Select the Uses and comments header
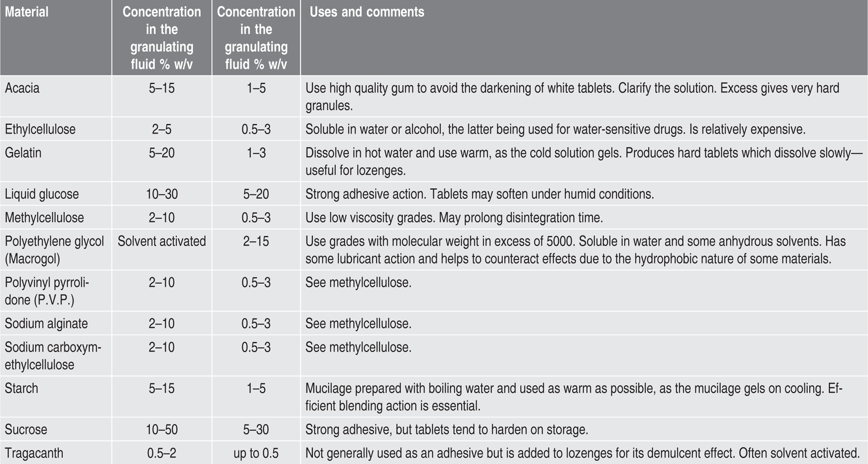This screenshot has height=464, width=868. click(x=367, y=12)
